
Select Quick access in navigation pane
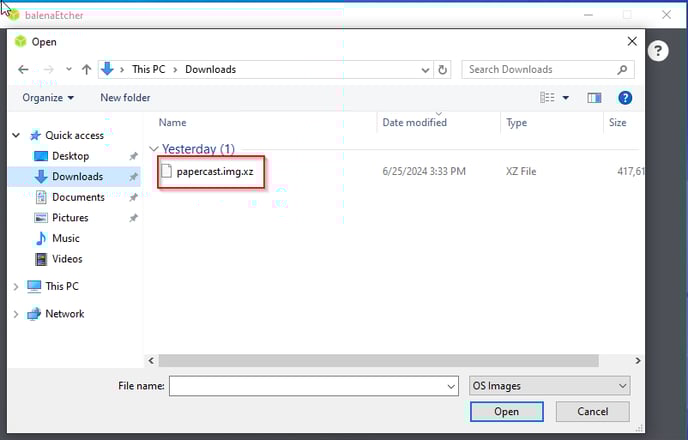[x=74, y=135]
